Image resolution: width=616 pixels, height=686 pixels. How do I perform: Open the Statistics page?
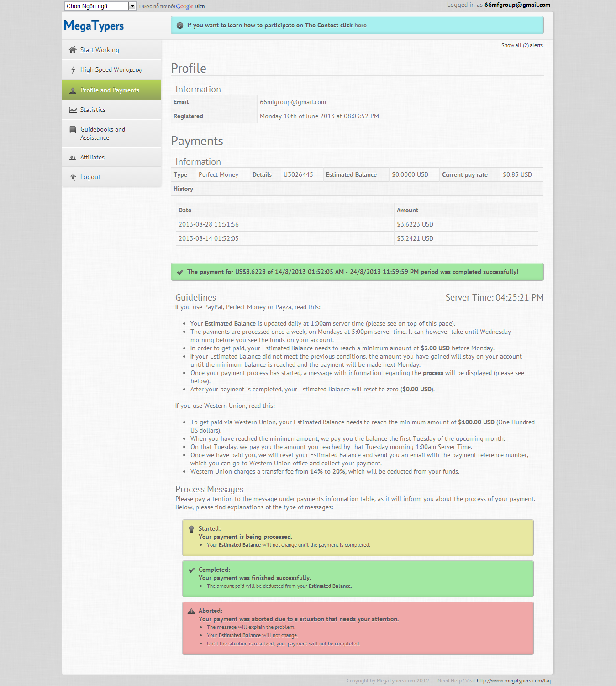point(111,110)
